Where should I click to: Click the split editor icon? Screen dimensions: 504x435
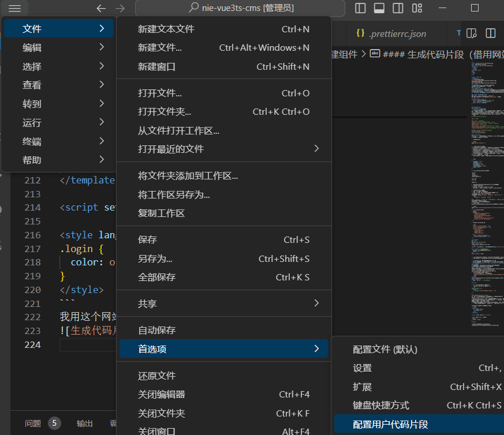(491, 33)
